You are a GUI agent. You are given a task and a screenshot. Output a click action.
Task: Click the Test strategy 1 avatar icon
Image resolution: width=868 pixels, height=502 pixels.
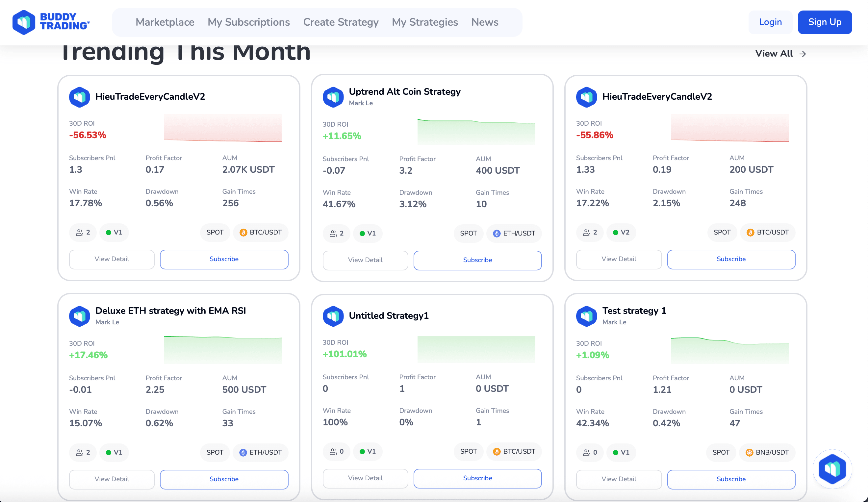[586, 316]
